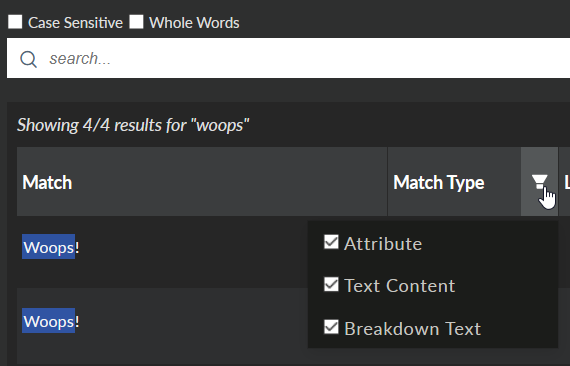The width and height of the screenshot is (570, 366).
Task: Click the Showing 4/4 results summary text
Action: click(x=133, y=125)
